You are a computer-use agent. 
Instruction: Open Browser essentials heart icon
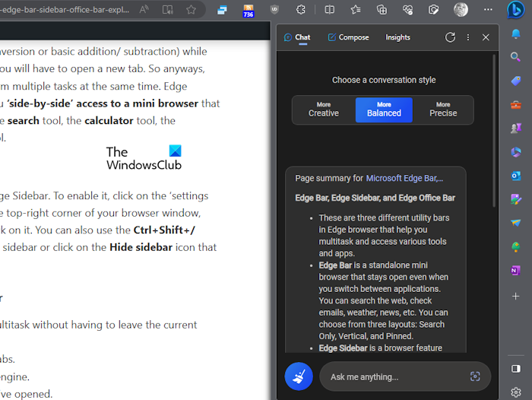click(x=407, y=10)
